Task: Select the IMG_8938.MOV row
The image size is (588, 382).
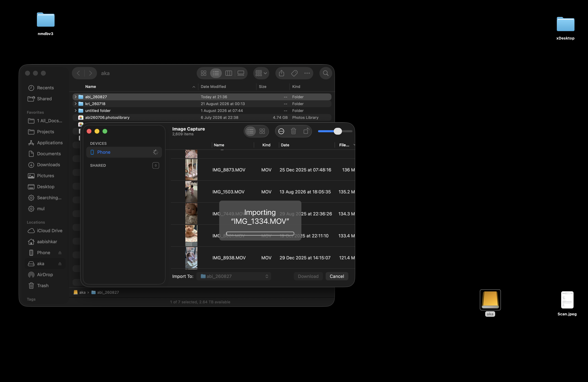Action: click(x=263, y=258)
